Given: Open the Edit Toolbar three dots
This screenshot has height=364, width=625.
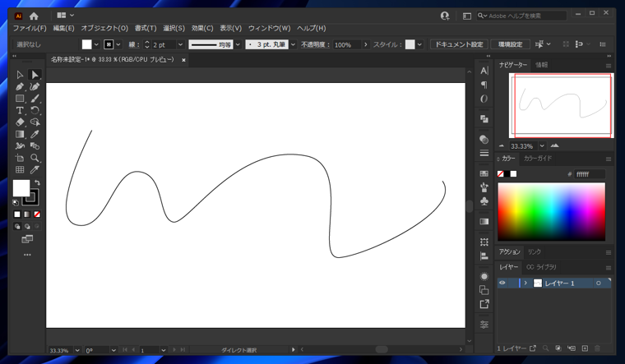Looking at the screenshot, I should (x=27, y=255).
